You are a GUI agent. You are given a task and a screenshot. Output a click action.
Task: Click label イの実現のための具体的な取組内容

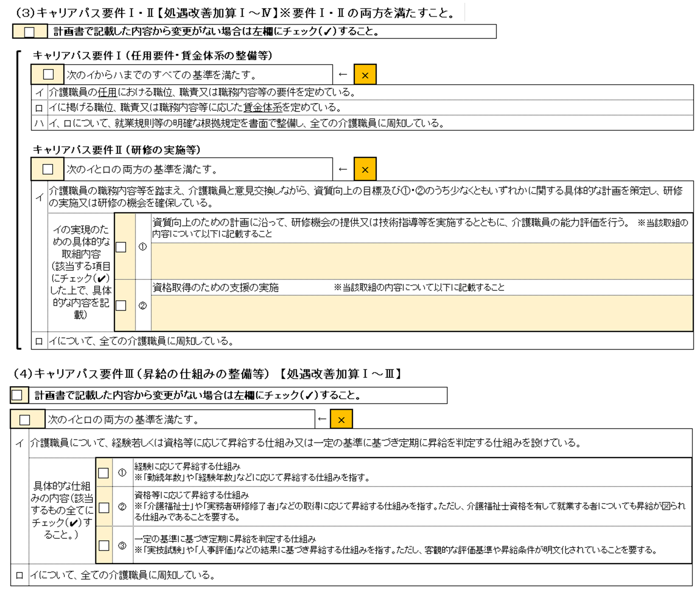[x=81, y=272]
